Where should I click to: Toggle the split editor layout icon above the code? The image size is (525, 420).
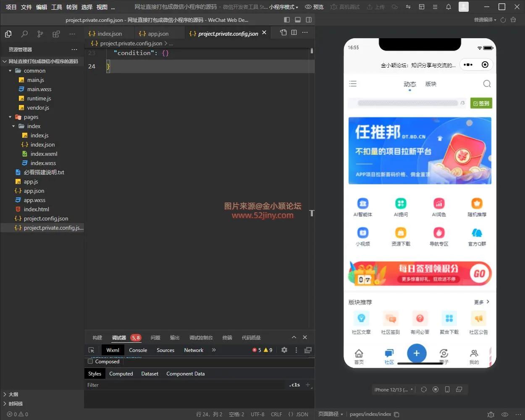pos(294,32)
